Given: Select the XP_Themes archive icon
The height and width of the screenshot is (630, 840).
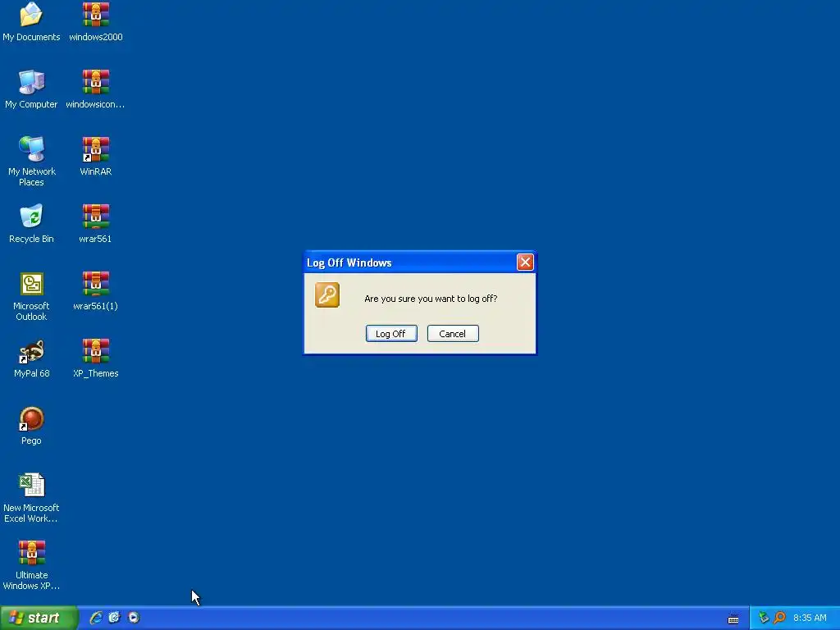Looking at the screenshot, I should (x=95, y=358).
